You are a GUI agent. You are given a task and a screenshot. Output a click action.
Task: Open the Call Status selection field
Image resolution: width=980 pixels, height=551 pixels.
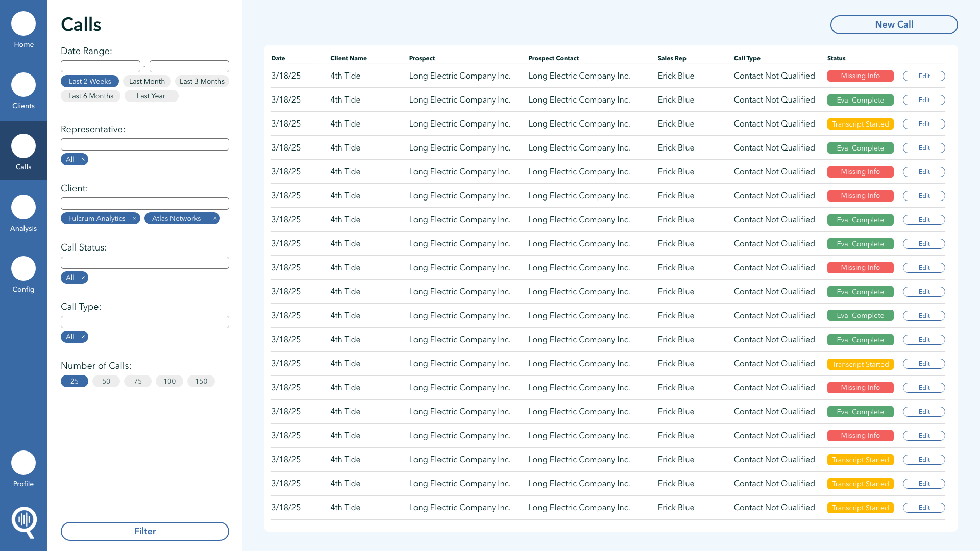pyautogui.click(x=145, y=263)
